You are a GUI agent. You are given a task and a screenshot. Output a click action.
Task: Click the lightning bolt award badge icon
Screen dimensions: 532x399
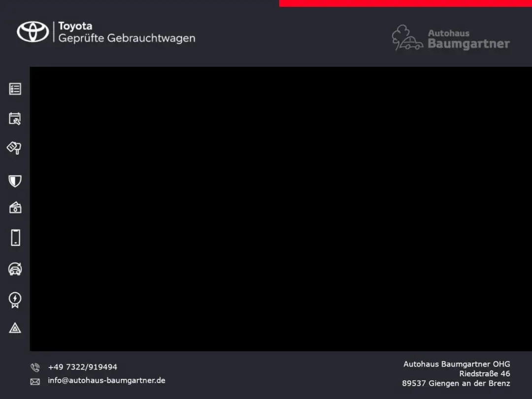[x=15, y=299]
